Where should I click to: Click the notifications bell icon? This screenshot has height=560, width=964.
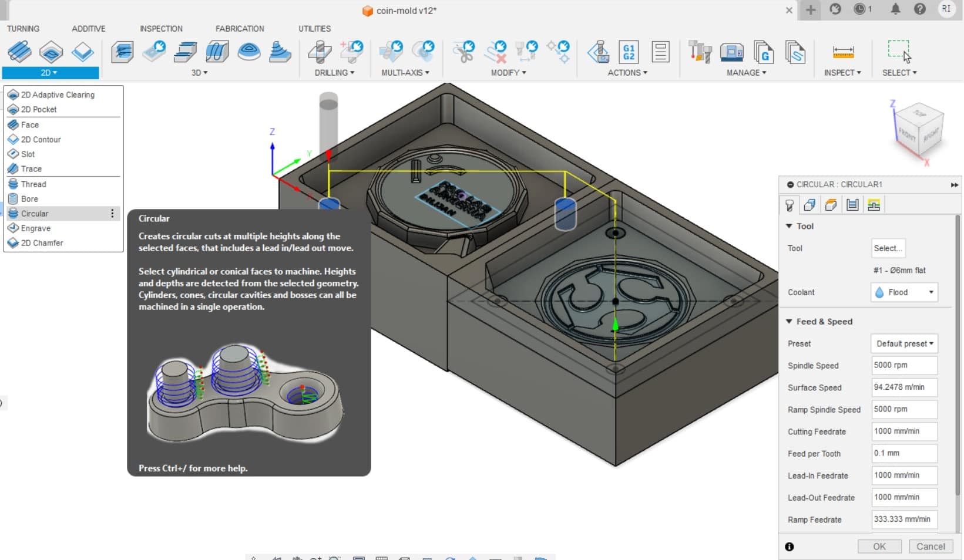[x=895, y=9]
